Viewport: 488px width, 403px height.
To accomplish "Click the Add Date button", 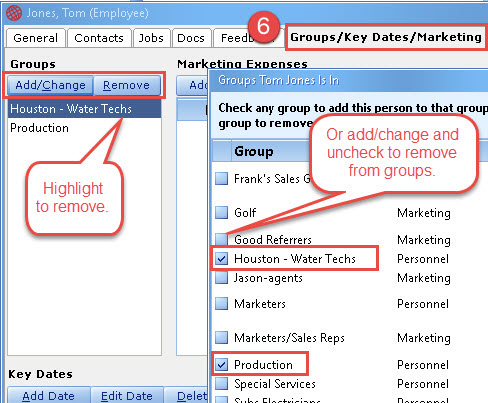I will pyautogui.click(x=49, y=396).
